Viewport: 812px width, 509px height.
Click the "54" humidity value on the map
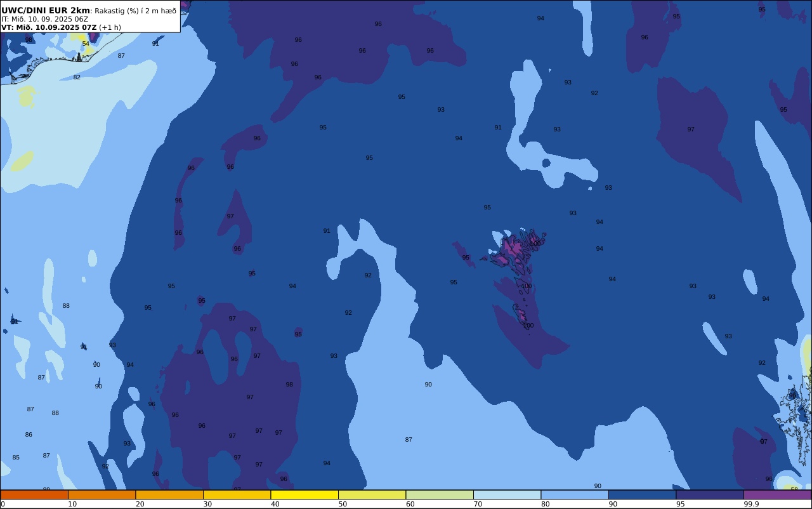tap(86, 44)
